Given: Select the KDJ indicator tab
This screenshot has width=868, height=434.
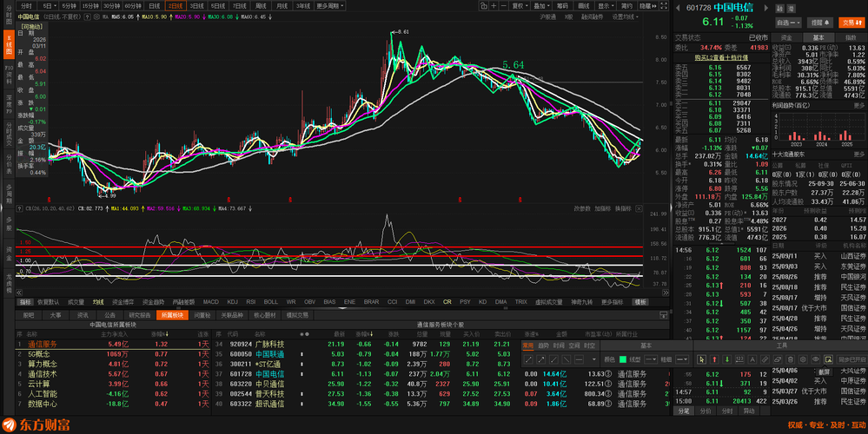Looking at the screenshot, I should pyautogui.click(x=233, y=302).
